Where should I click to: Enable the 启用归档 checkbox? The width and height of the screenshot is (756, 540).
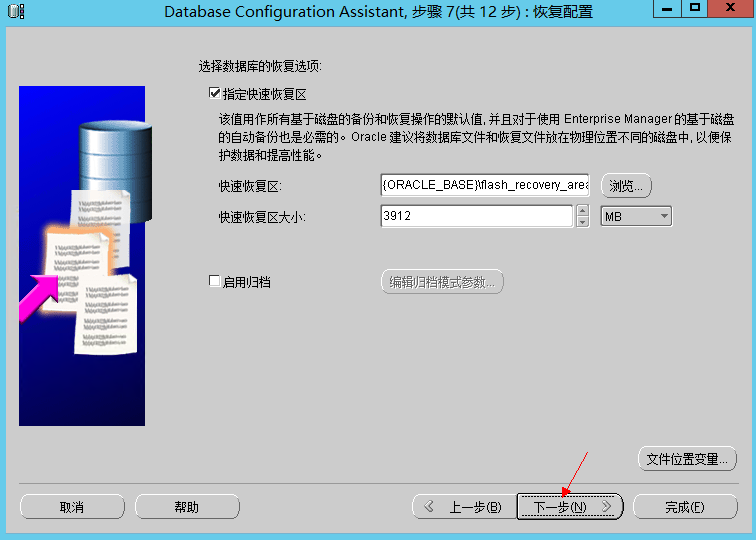click(214, 282)
